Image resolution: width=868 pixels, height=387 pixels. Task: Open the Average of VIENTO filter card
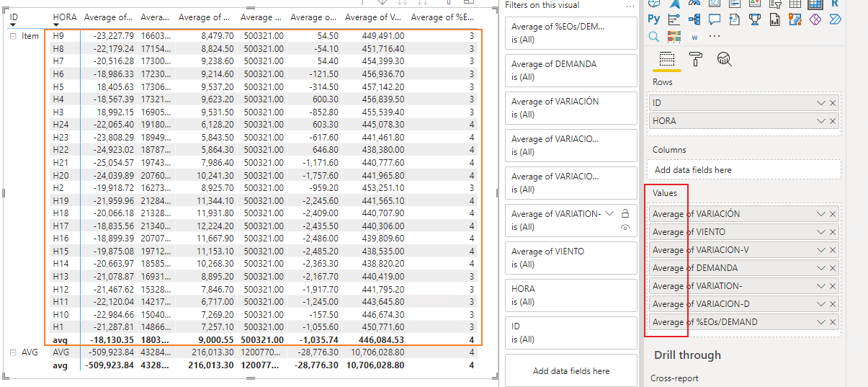(x=571, y=257)
